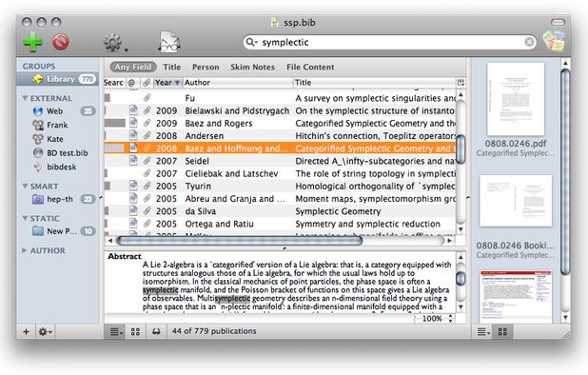The image size is (588, 375).
Task: Open the gear Action toolbar menu
Action: pos(114,43)
